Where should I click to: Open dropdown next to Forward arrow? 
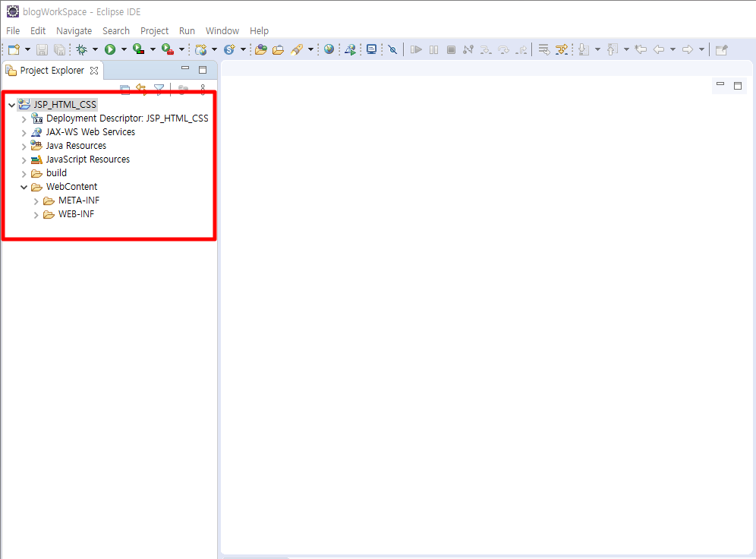point(701,49)
